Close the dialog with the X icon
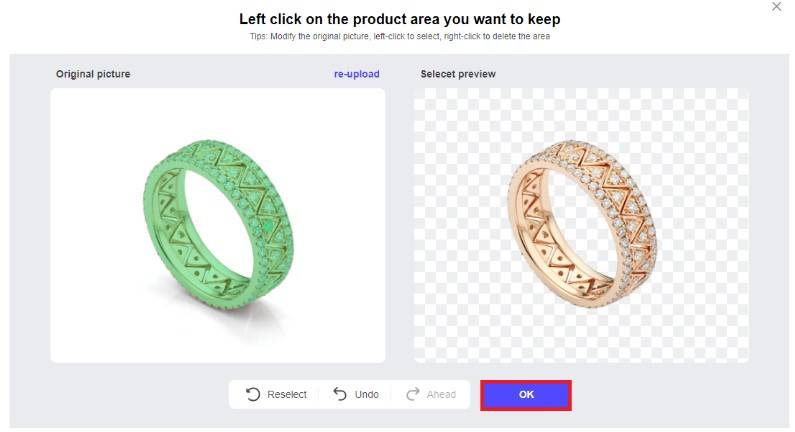This screenshot has height=432, width=795. [x=777, y=7]
